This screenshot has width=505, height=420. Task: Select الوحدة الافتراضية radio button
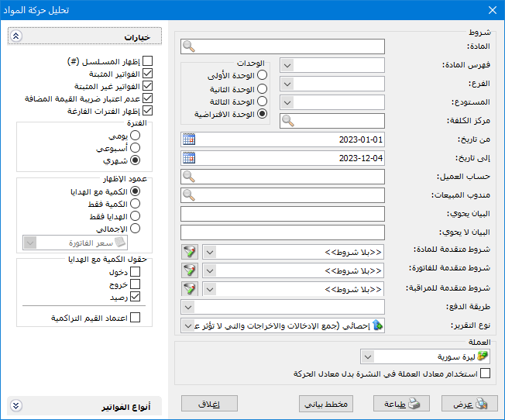point(262,113)
